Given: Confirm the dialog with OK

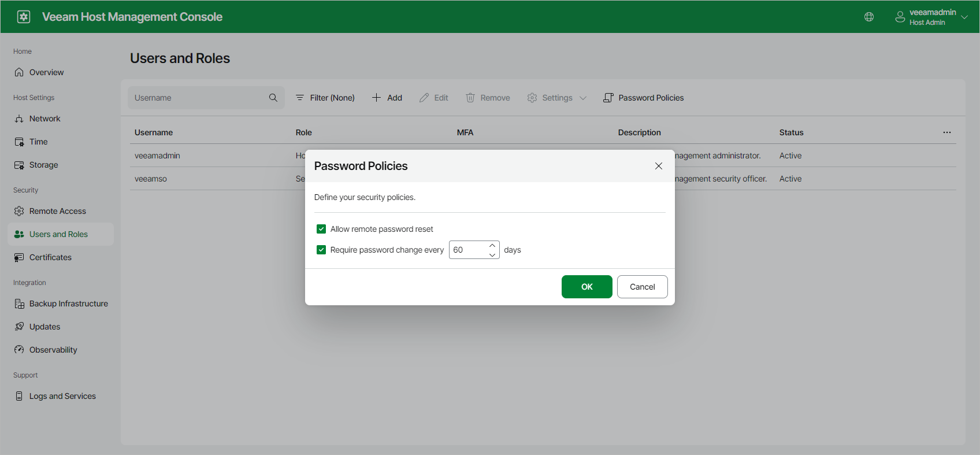Looking at the screenshot, I should (587, 287).
